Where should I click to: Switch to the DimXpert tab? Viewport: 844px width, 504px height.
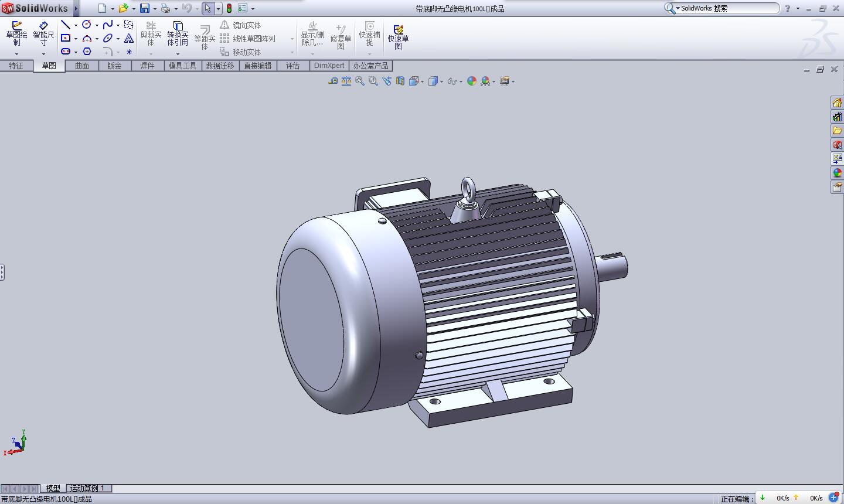coord(329,66)
